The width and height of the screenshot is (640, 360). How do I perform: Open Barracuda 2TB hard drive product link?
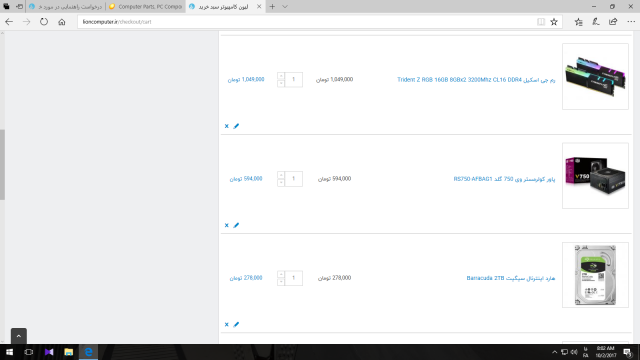[x=511, y=278]
